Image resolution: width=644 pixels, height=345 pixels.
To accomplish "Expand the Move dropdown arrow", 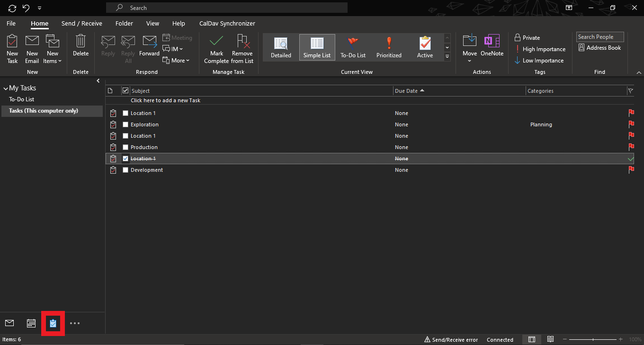I will 470,61.
